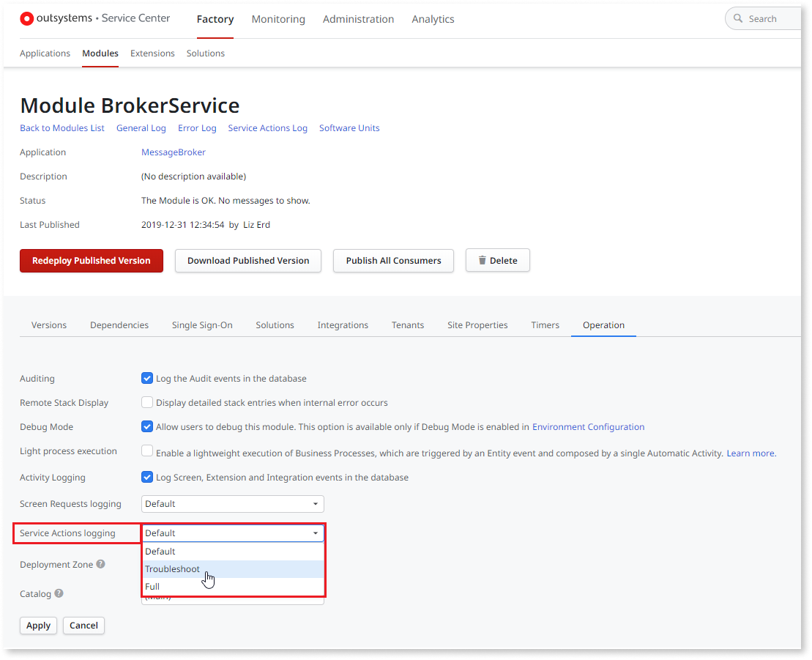Click the Service Center branding text
The width and height of the screenshot is (812, 660).
pos(135,18)
